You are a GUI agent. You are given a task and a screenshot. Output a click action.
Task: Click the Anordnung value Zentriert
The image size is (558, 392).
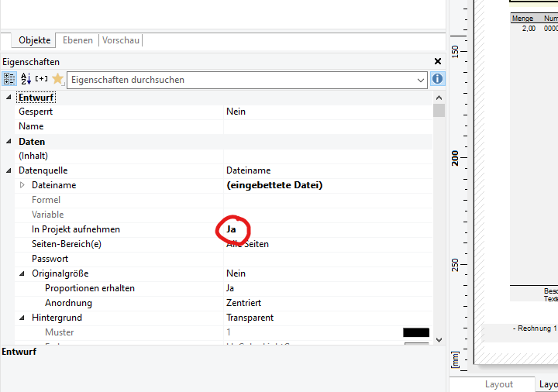coord(244,303)
